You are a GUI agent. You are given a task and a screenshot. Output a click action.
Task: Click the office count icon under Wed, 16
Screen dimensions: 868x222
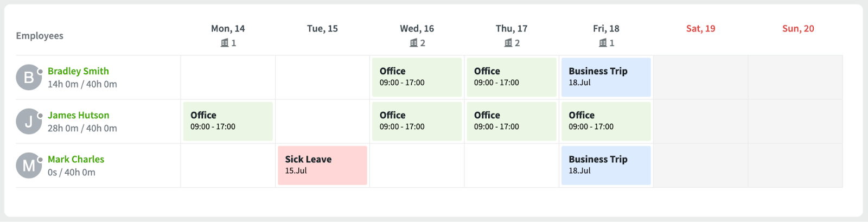[413, 43]
